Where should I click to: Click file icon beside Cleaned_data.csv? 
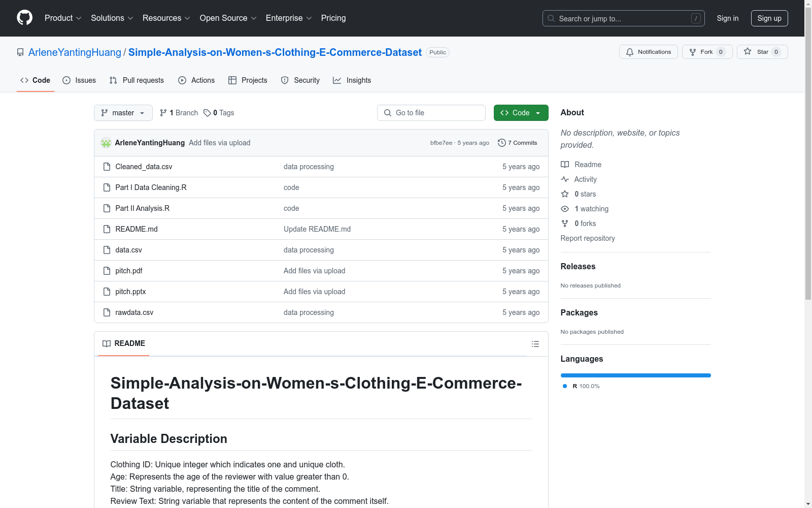pyautogui.click(x=107, y=167)
